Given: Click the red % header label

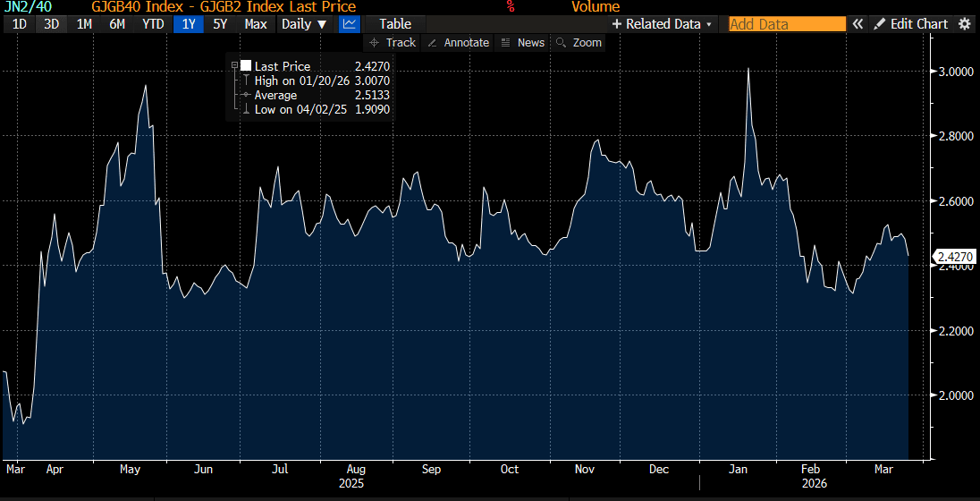Looking at the screenshot, I should [511, 7].
